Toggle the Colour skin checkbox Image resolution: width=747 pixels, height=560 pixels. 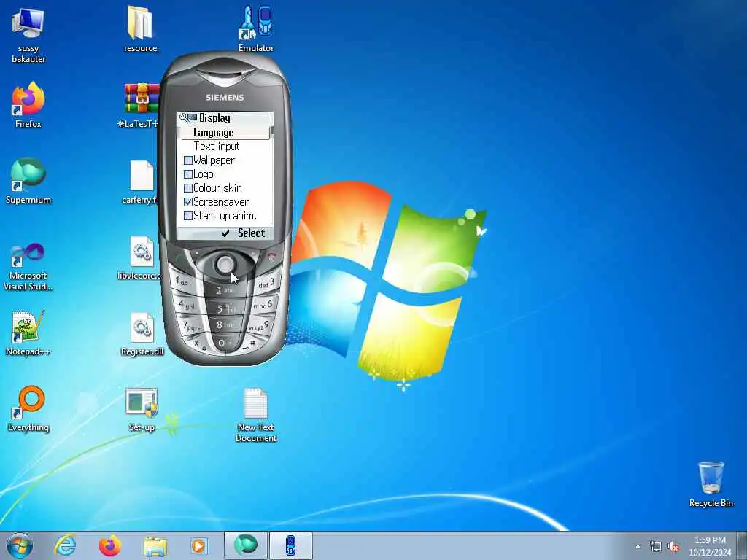(188, 188)
